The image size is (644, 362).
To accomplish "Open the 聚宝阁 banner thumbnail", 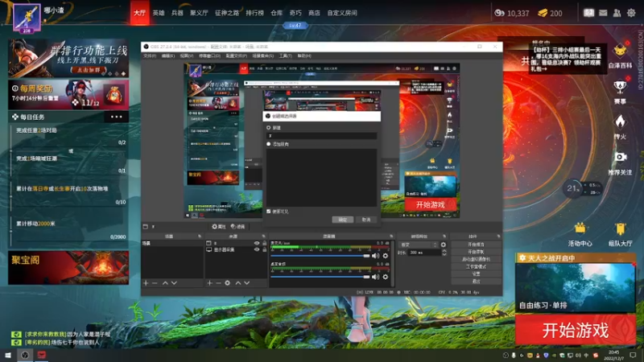I will click(68, 268).
